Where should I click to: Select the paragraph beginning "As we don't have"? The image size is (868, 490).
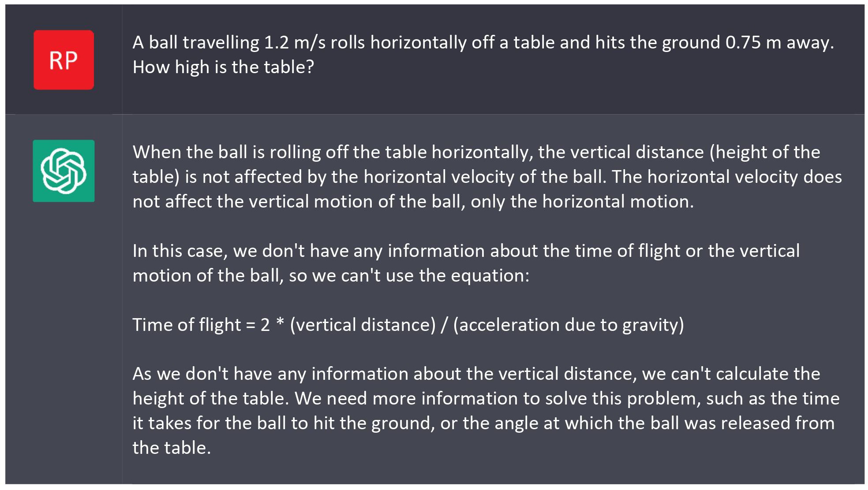tap(486, 411)
